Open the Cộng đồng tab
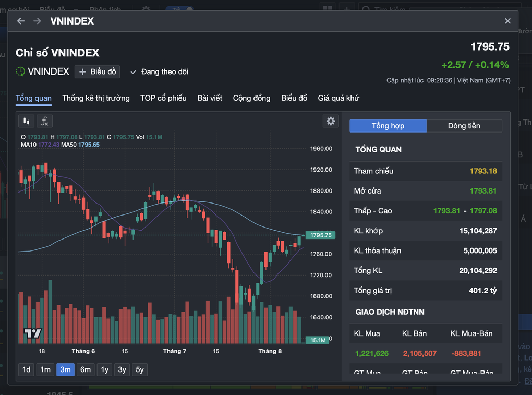The image size is (532, 395). pos(251,98)
